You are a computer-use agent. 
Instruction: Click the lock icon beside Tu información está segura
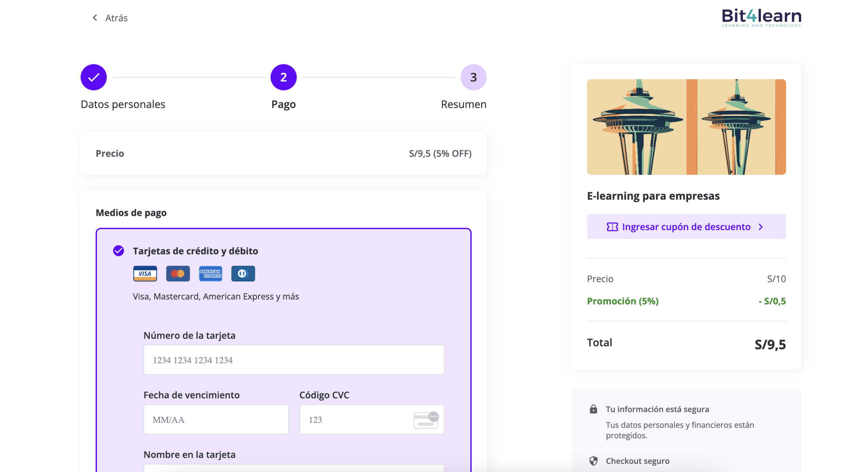[593, 409]
